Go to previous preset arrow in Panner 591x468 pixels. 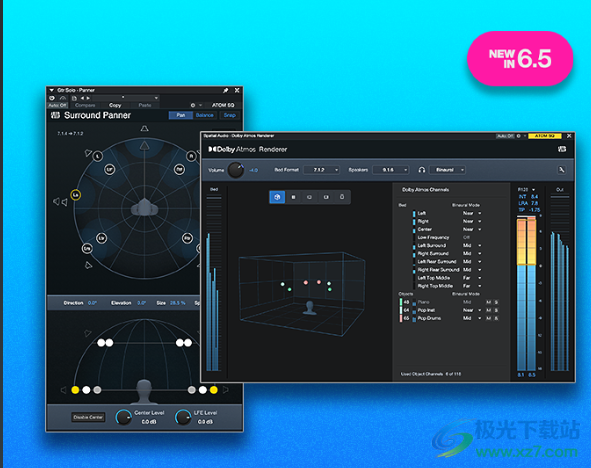coord(83,98)
